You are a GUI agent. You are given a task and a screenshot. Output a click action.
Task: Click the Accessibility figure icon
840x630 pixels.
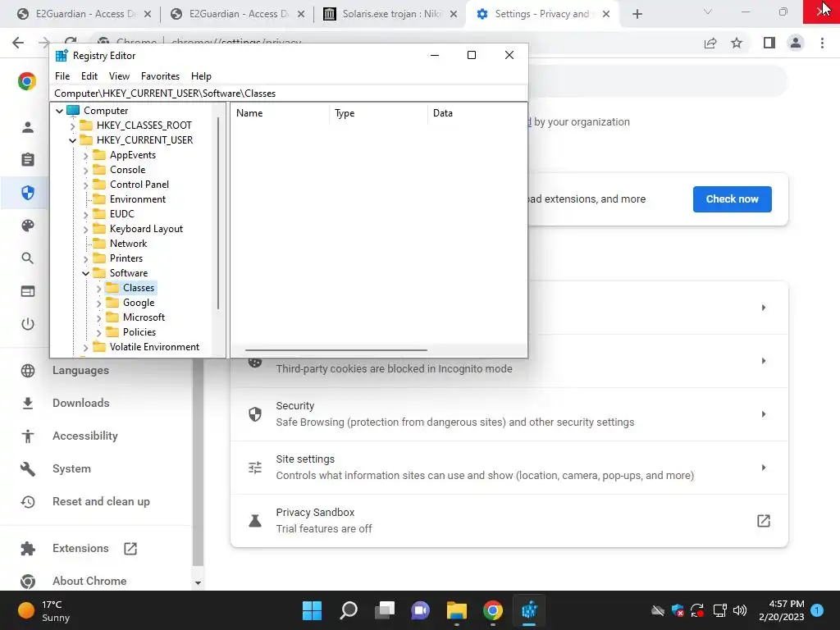click(27, 436)
